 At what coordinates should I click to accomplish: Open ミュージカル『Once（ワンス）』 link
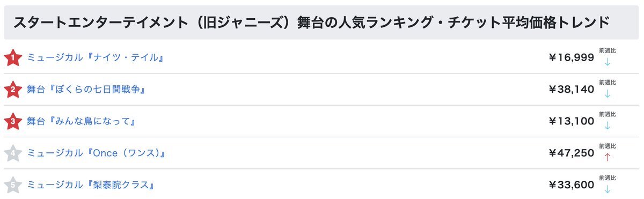(x=96, y=153)
